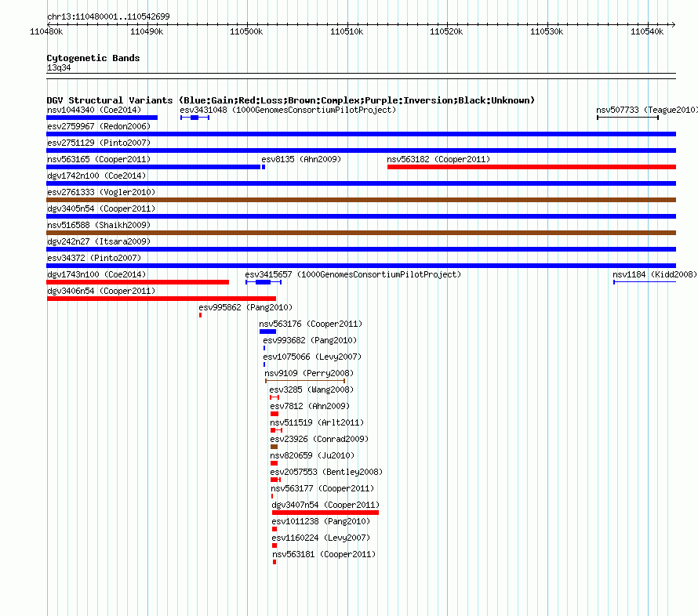Select dgv3407n54 (Cooper2011) label
Screen dimensions: 698x616
[x=325, y=505]
